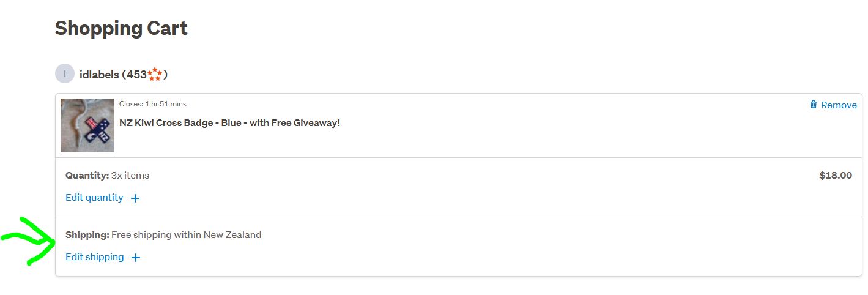Click the trash can icon for Remove
Viewport: 868px width, 295px height.
813,105
